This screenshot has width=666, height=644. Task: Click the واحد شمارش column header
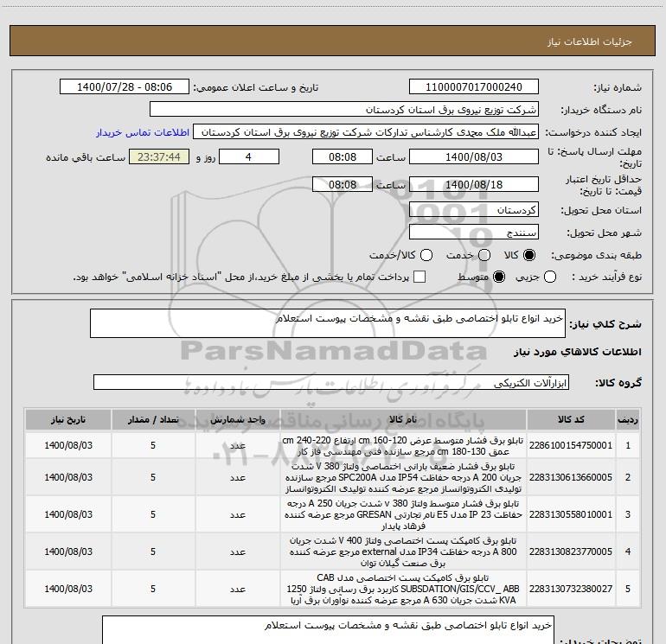coord(238,419)
